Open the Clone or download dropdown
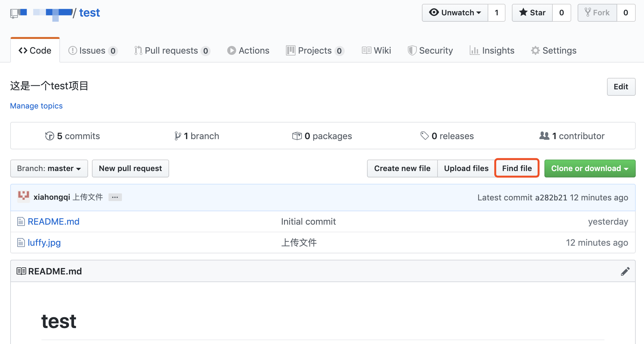The height and width of the screenshot is (344, 644). pyautogui.click(x=590, y=168)
